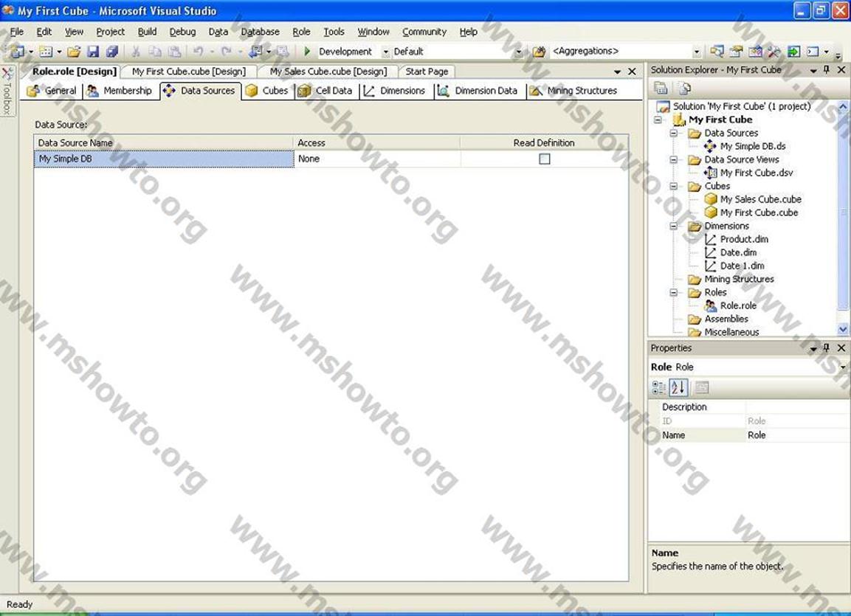Click the Data Source Name column header
This screenshot has width=851, height=616.
(163, 142)
